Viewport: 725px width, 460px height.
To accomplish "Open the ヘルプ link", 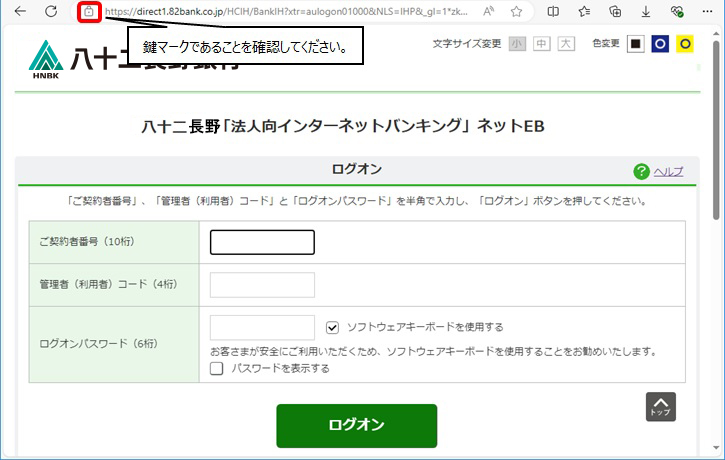I will click(x=668, y=171).
